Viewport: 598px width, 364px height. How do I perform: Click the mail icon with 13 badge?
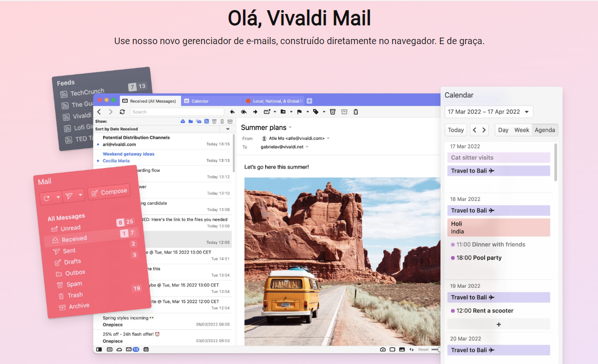tap(132, 349)
